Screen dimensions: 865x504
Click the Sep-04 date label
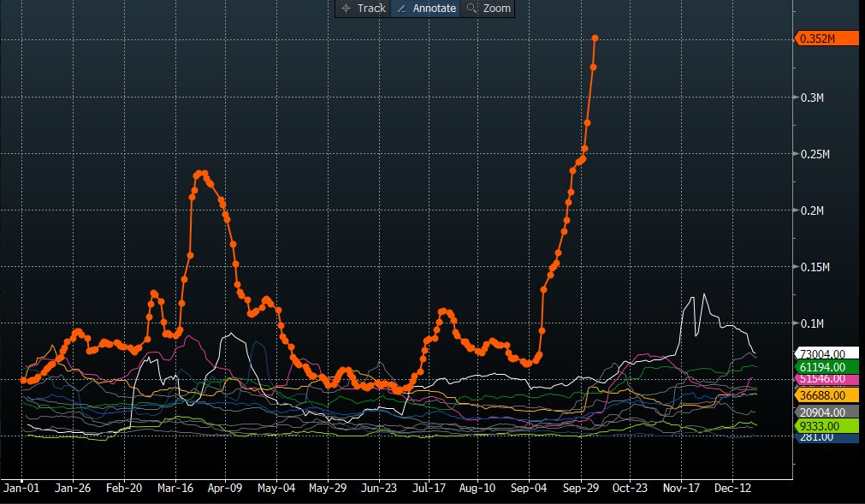coord(529,488)
